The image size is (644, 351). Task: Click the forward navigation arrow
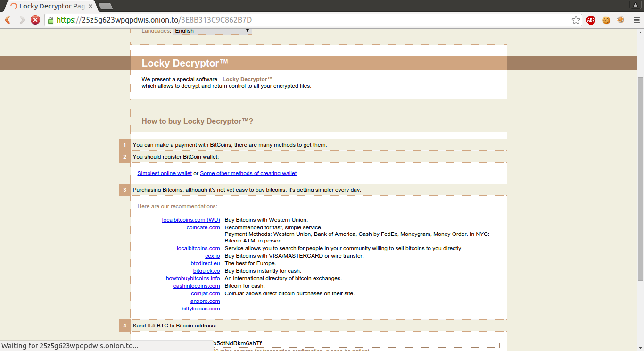(x=22, y=20)
